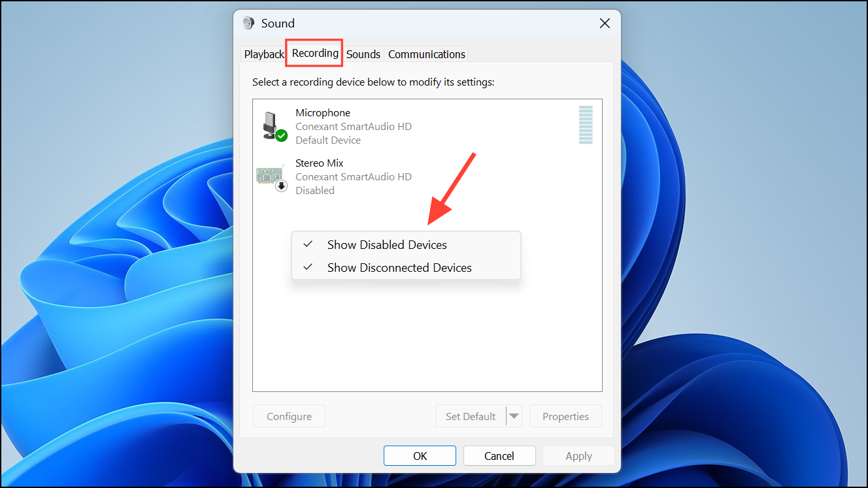Click the Disabled status under Stereo Mix

click(x=315, y=190)
